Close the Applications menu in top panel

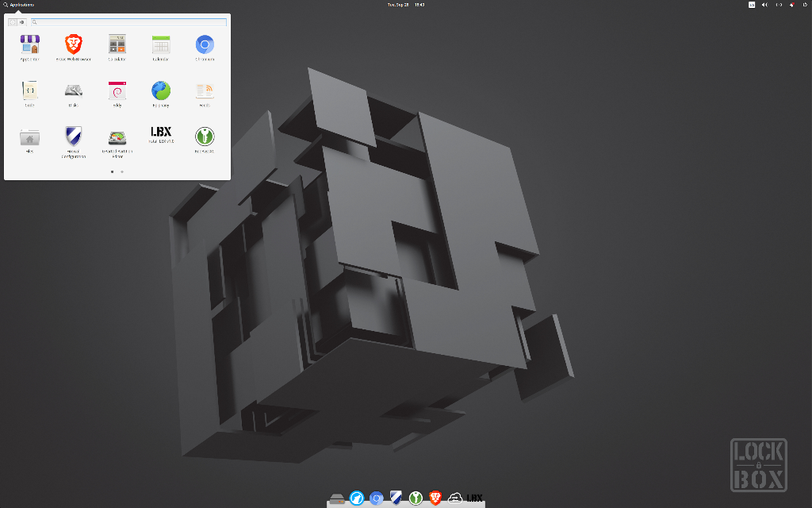point(18,5)
